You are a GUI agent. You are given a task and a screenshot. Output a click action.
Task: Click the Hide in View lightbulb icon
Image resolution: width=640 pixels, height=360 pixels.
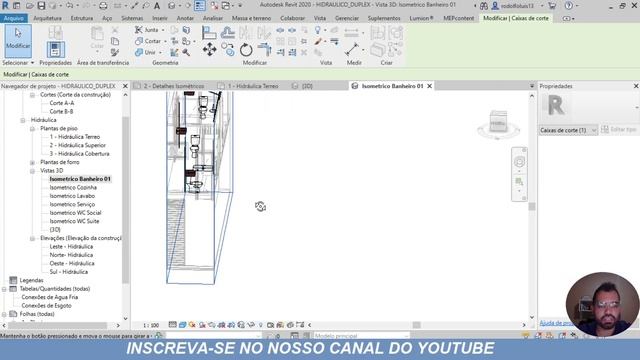(x=318, y=30)
